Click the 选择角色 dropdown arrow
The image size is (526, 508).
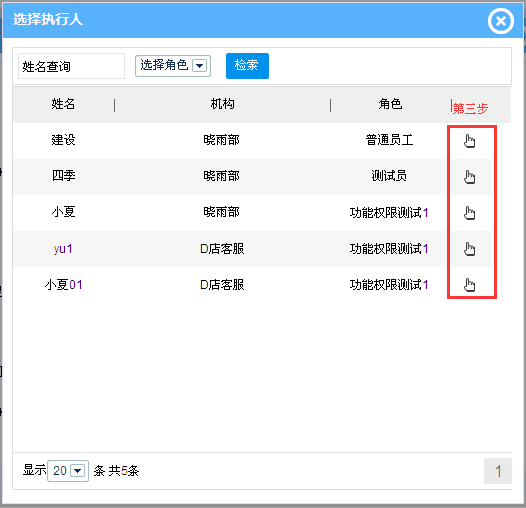point(199,65)
